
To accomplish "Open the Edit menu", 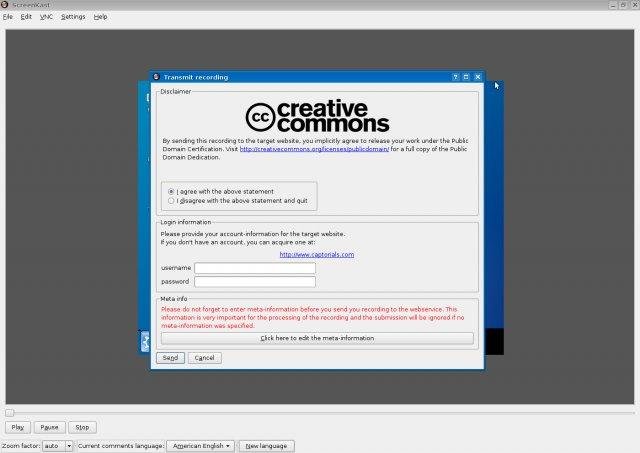I will point(26,17).
